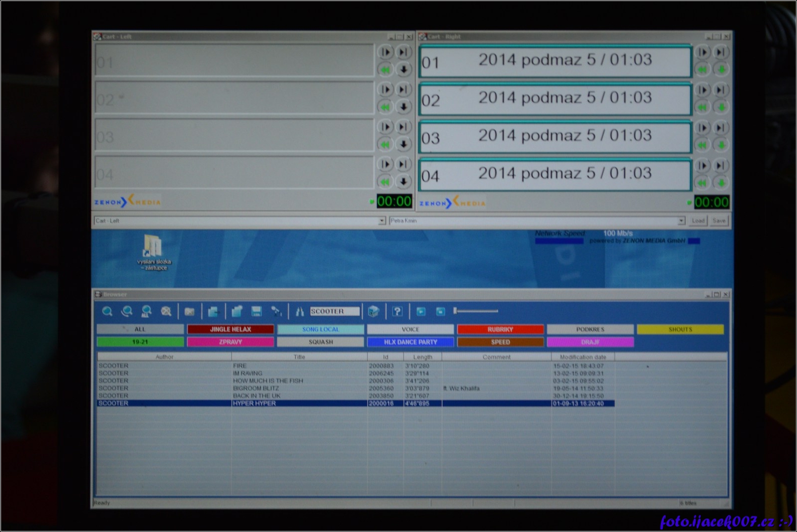797x532 pixels.
Task: Click the binoculars find icon beside SCOOTER
Action: tap(299, 311)
